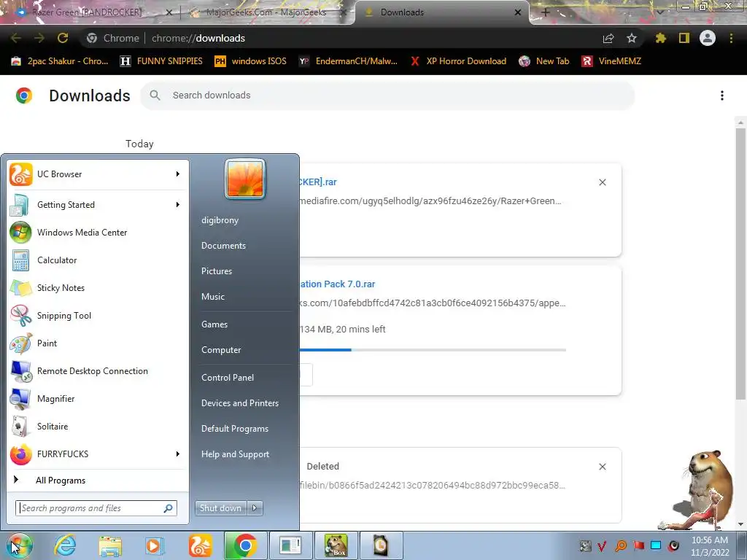Open Solitaire game
Viewport: 747px width, 560px height.
click(x=98, y=426)
